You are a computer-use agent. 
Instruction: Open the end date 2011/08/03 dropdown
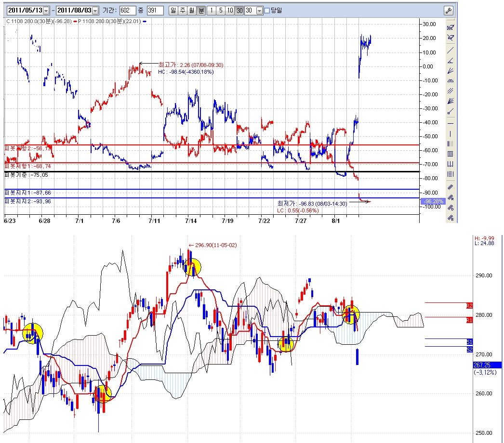click(x=95, y=11)
